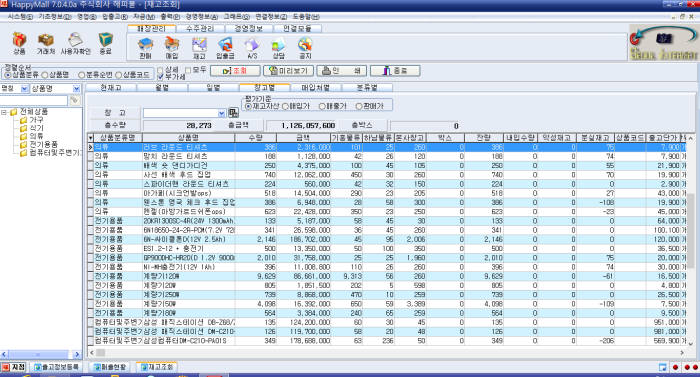Select the 계량기250W row
The height and width of the screenshot is (377, 700).
[x=388, y=295]
